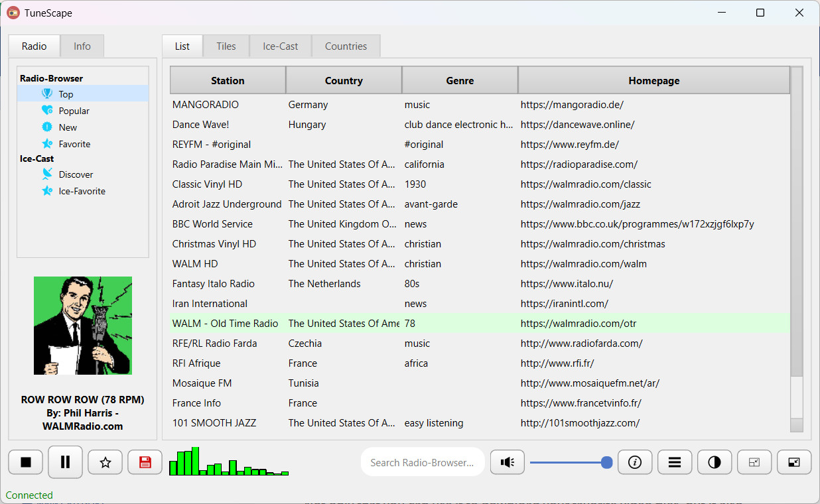Viewport: 820px width, 504px height.
Task: Open the Info tab in left panel
Action: pyautogui.click(x=82, y=46)
